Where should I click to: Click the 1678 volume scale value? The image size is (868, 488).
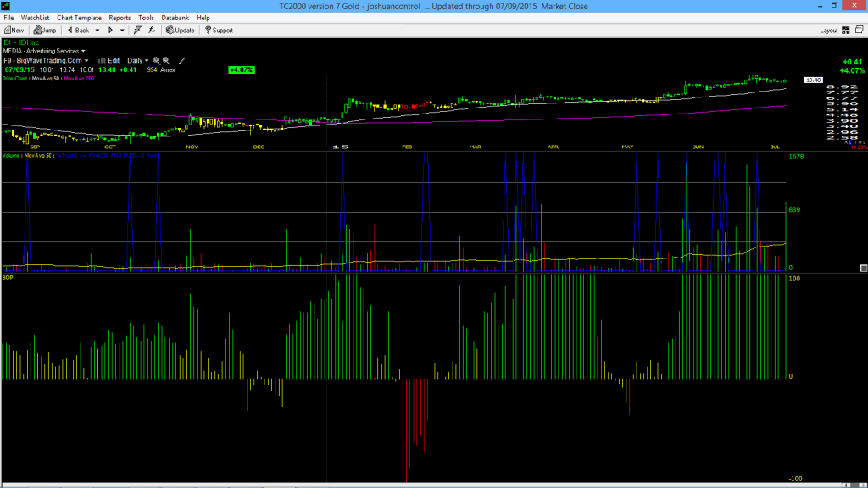pyautogui.click(x=796, y=157)
